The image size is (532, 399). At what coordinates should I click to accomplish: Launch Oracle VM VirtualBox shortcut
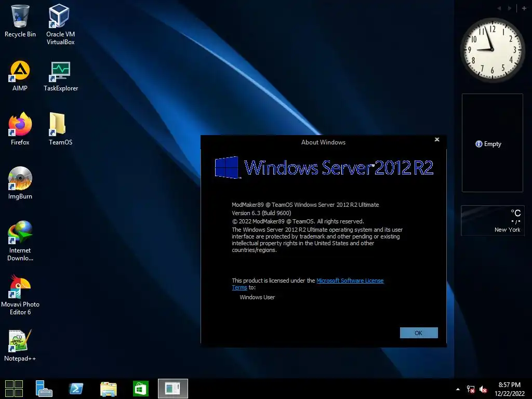point(60,24)
